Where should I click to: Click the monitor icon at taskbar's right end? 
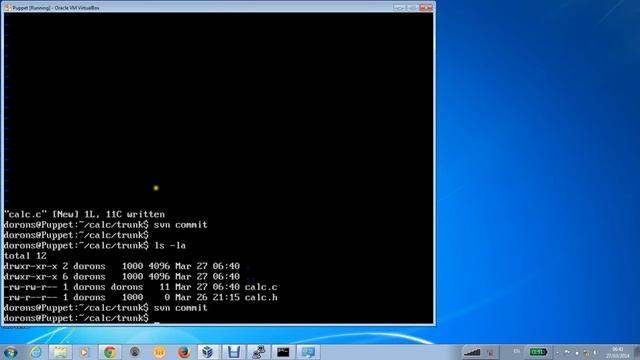coord(308,352)
